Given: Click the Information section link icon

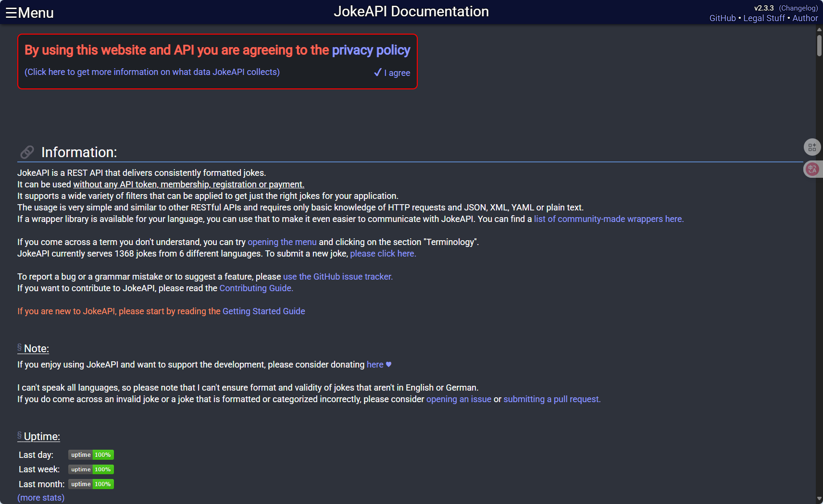Looking at the screenshot, I should [27, 152].
